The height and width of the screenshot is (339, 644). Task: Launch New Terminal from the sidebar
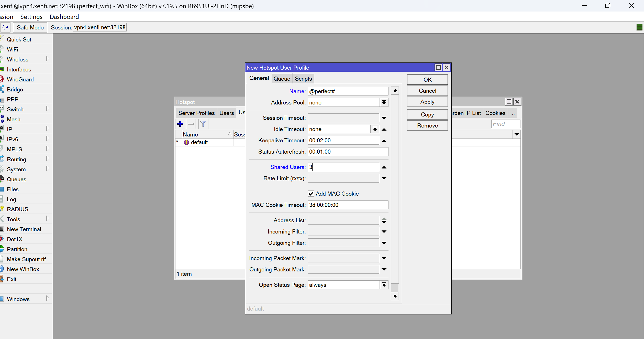pos(24,229)
